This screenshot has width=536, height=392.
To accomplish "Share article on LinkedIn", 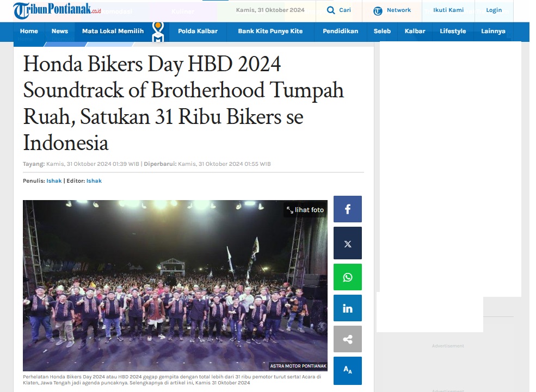I will tap(348, 308).
